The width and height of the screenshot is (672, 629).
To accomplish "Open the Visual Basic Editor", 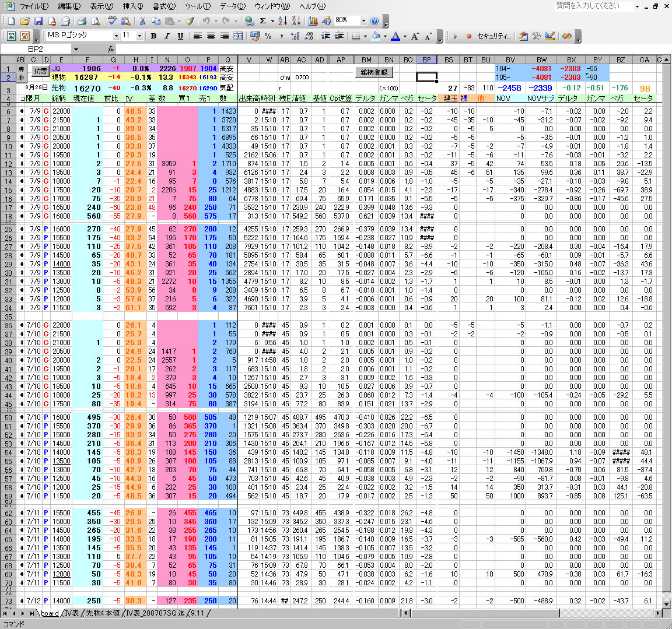I will [x=523, y=36].
